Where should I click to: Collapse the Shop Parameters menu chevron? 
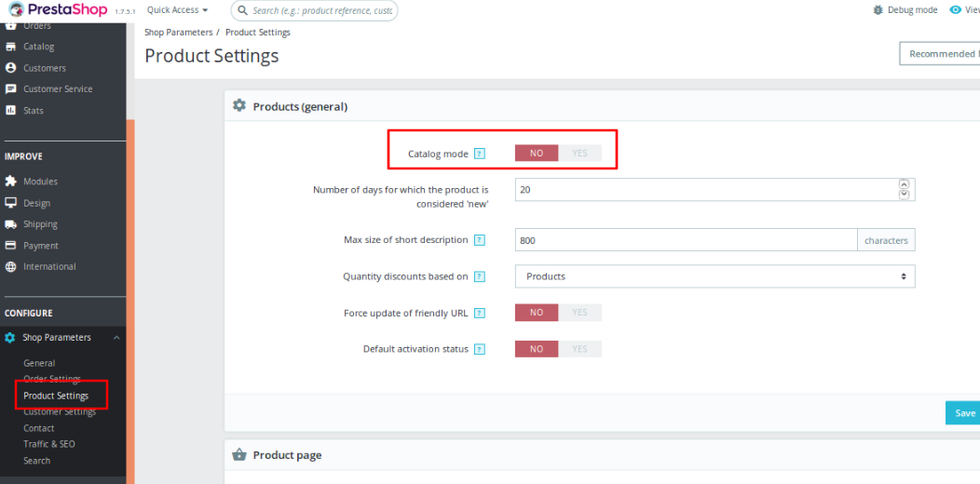pyautogui.click(x=116, y=338)
